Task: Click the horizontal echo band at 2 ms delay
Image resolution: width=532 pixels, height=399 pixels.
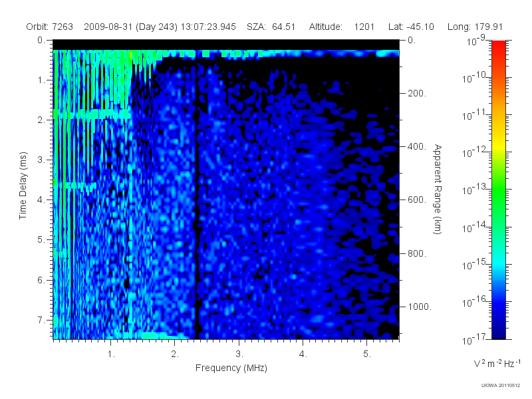Action: coord(92,114)
